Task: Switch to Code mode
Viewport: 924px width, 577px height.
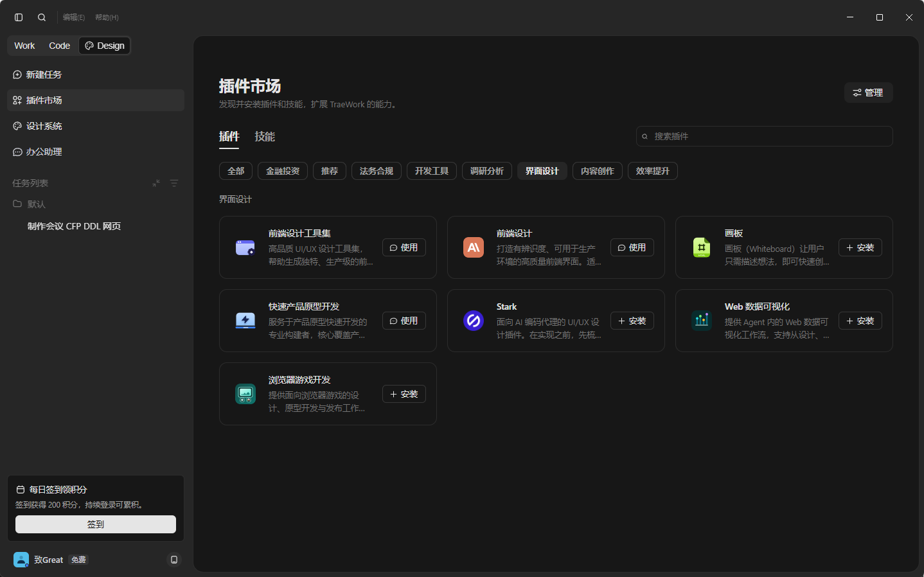Action: (x=59, y=46)
